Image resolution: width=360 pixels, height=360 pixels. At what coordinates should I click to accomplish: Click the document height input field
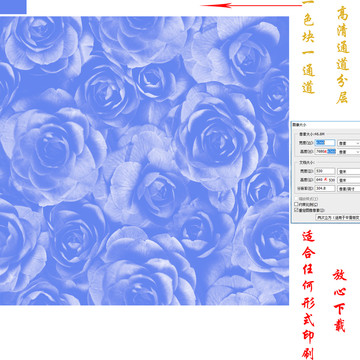pyautogui.click(x=325, y=180)
